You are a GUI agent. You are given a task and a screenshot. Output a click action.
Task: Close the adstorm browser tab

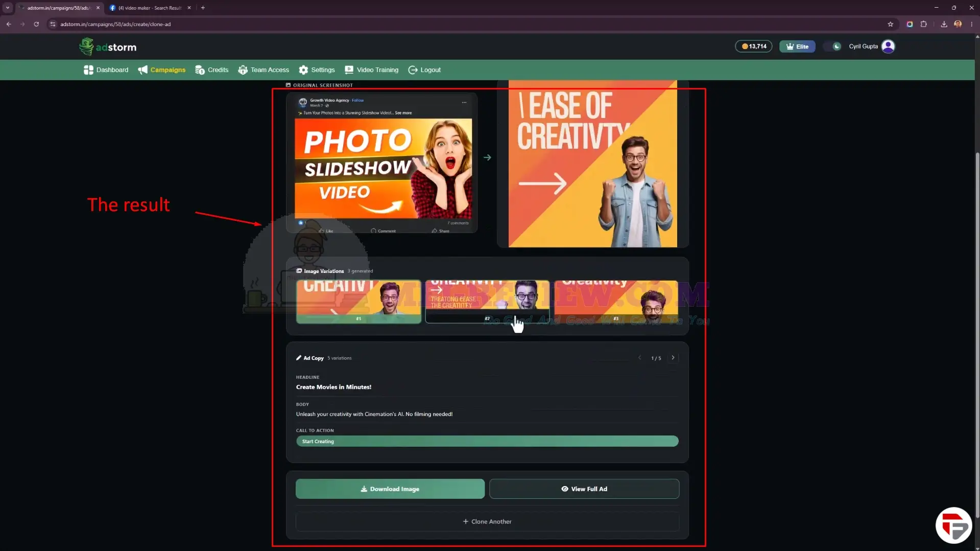click(98, 8)
